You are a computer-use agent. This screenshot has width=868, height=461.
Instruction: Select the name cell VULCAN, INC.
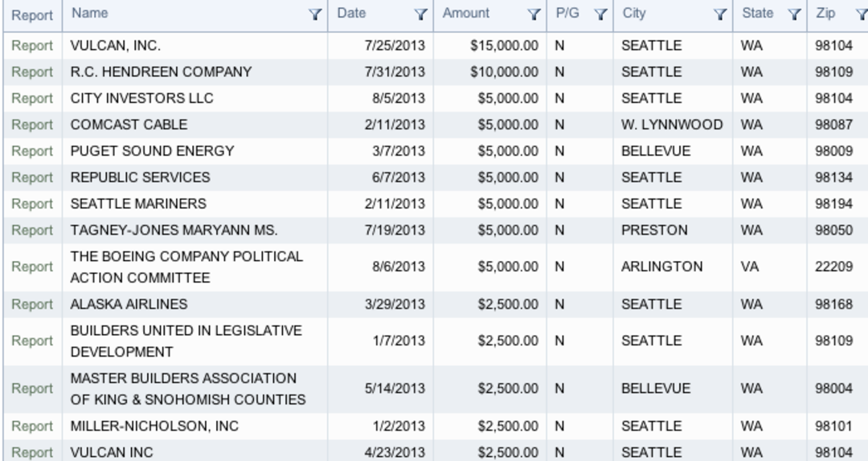pyautogui.click(x=115, y=46)
